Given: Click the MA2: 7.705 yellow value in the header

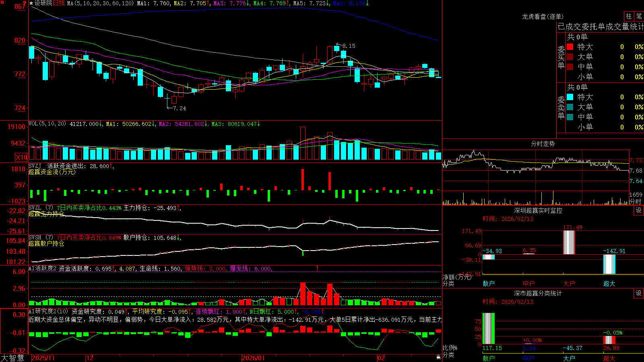Looking at the screenshot, I should point(190,3).
